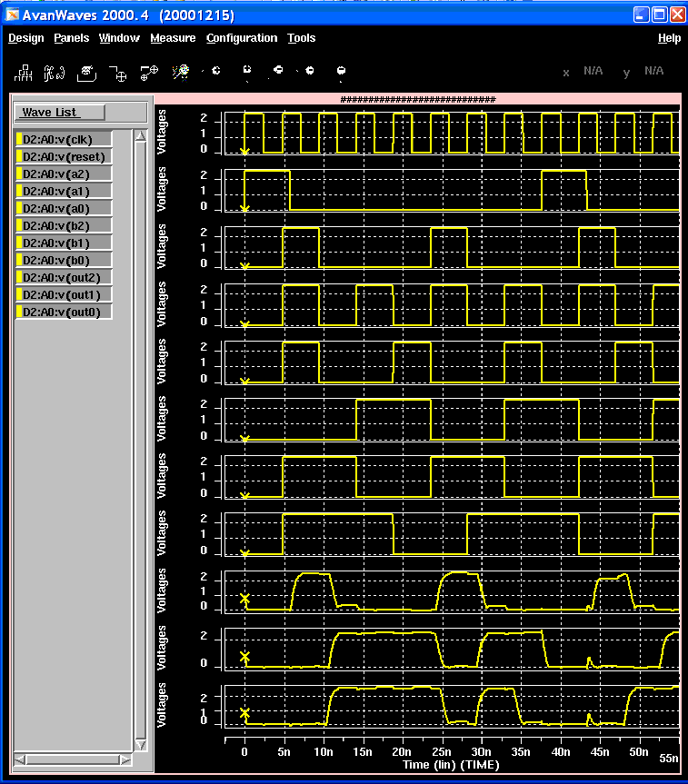Click the AvanWaves title bar application icon
Image resolution: width=688 pixels, height=784 pixels.
tap(12, 15)
